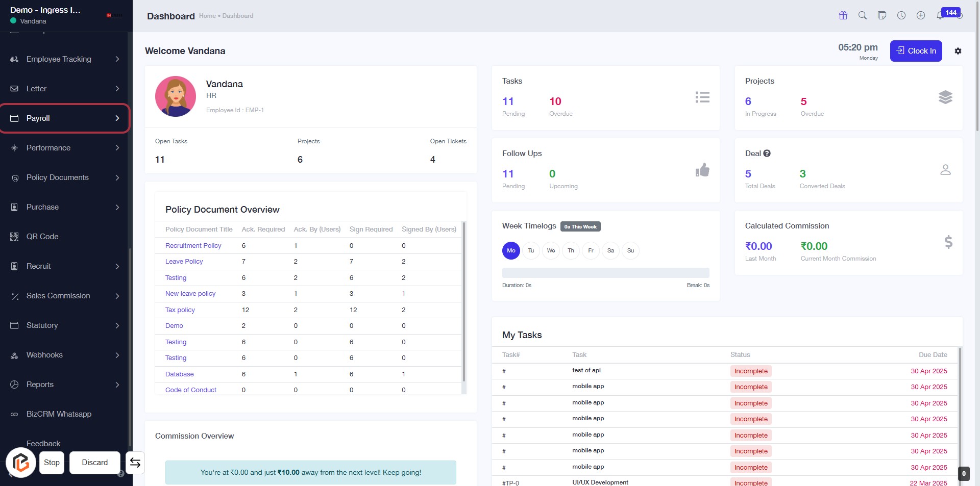980x486 pixels.
Task: Click the timer clock icon in header
Action: point(901,15)
